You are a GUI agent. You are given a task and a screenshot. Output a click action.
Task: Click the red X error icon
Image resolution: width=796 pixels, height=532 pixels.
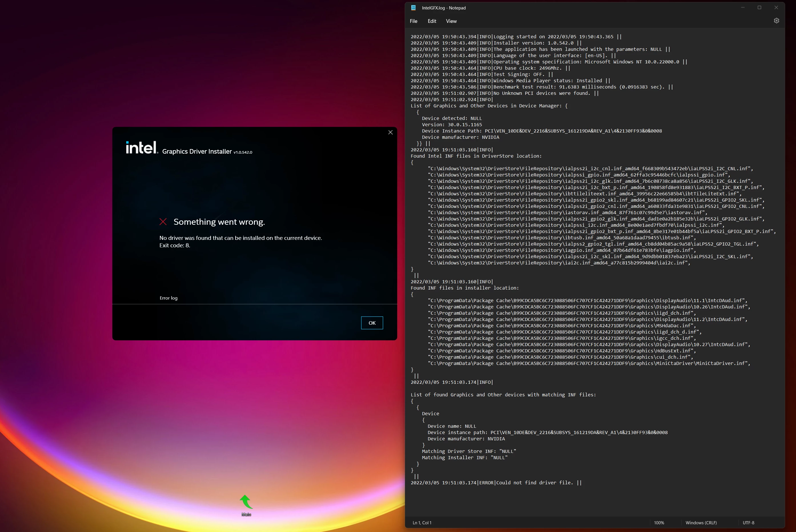tap(163, 222)
